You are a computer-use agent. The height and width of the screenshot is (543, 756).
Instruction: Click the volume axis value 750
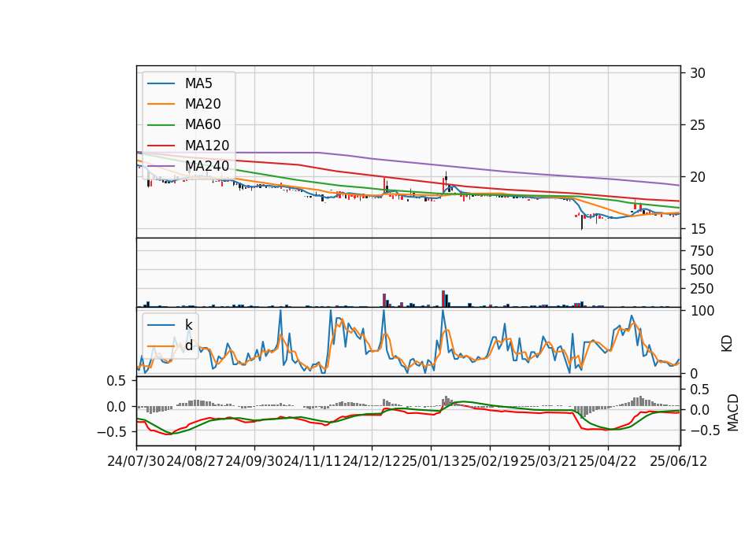(702, 251)
